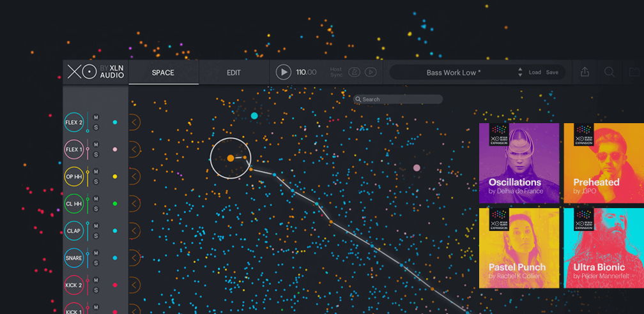The width and height of the screenshot is (644, 314).
Task: Click the Search field in sample space
Action: (399, 100)
